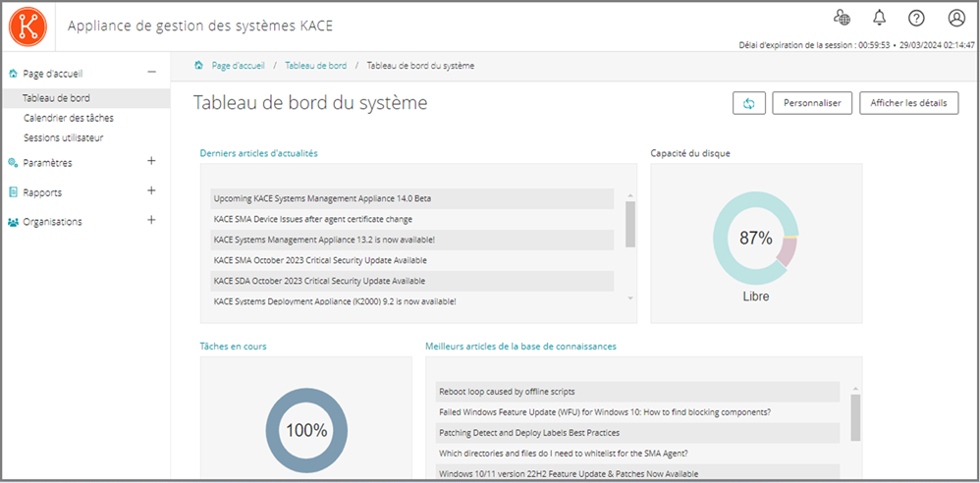Viewport: 980px width, 483px height.
Task: Click the knowledge base scroll up arrow
Action: point(855,388)
